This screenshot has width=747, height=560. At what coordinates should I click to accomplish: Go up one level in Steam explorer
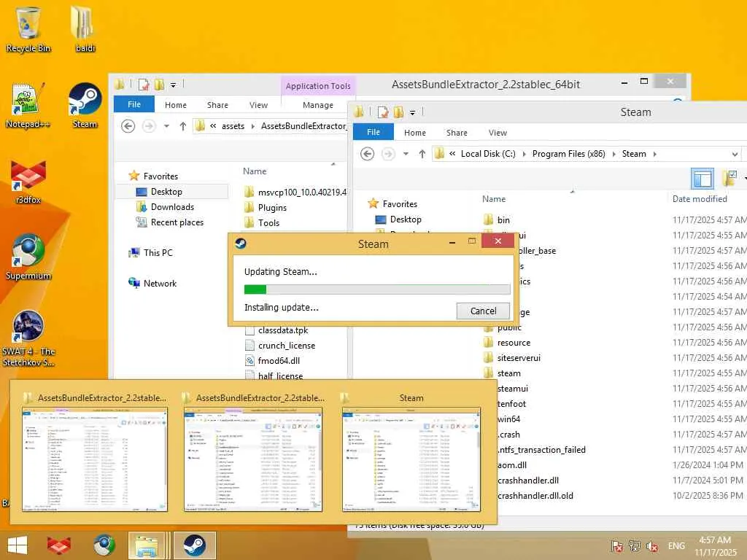pyautogui.click(x=422, y=154)
